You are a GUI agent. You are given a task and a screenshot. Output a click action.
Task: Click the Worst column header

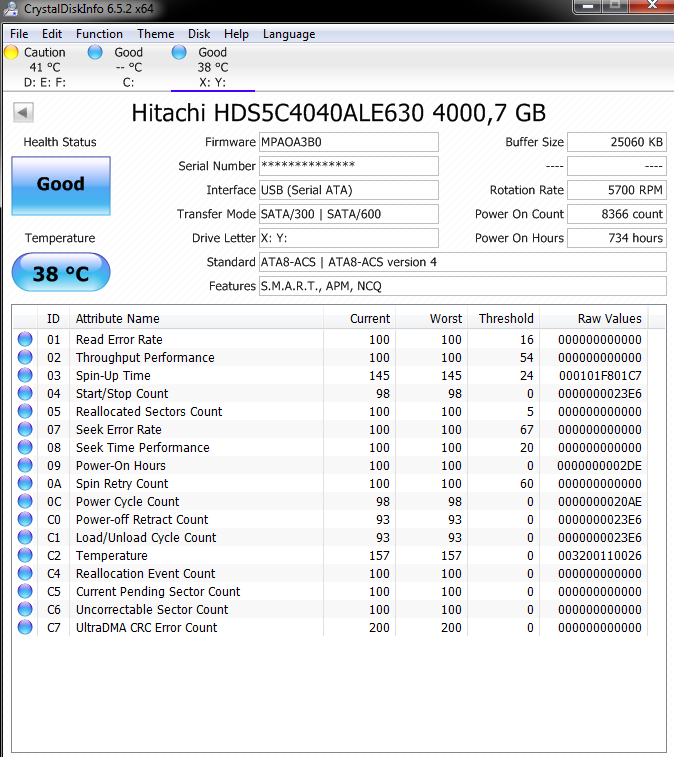pyautogui.click(x=432, y=319)
